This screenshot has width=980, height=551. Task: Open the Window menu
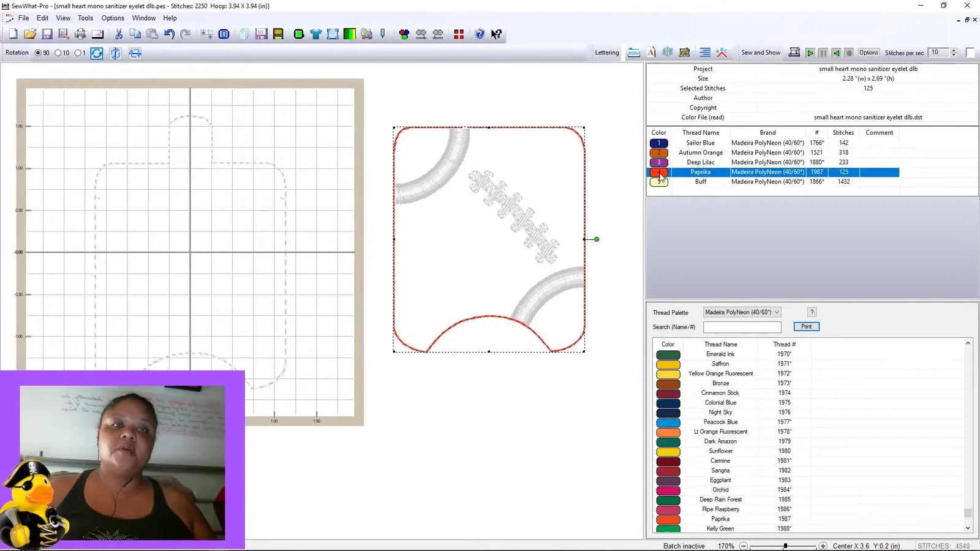pos(144,18)
